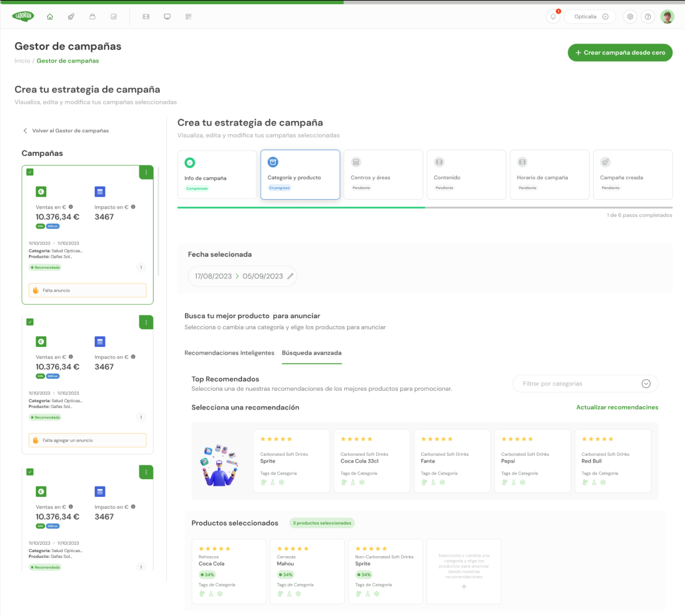685x616 pixels.
Task: Open notifications bell with red badge
Action: [x=553, y=17]
